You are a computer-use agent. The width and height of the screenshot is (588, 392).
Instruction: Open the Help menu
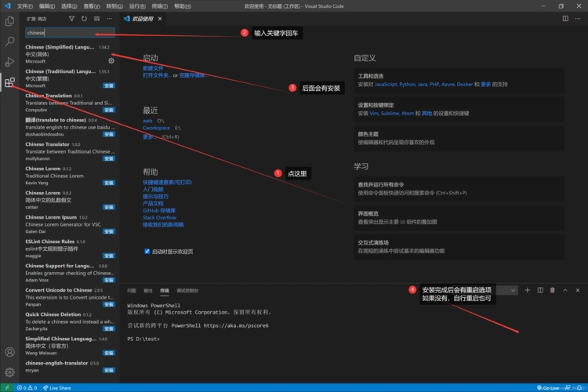pos(183,6)
